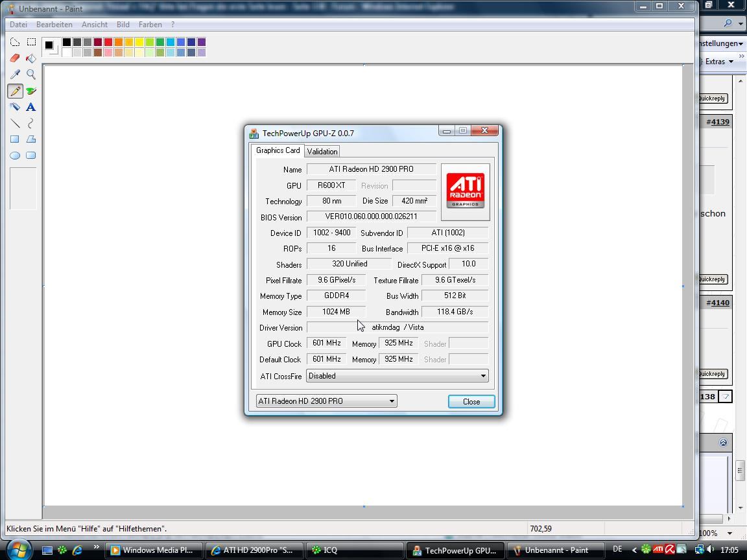
Task: Open the Ansicht menu in Paint
Action: (x=94, y=24)
